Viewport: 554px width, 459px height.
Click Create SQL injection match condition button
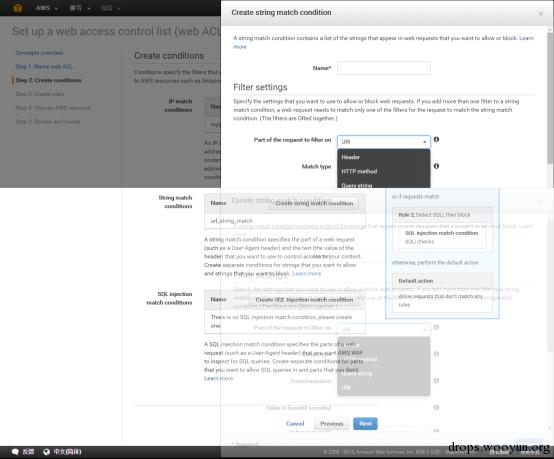[x=304, y=300]
